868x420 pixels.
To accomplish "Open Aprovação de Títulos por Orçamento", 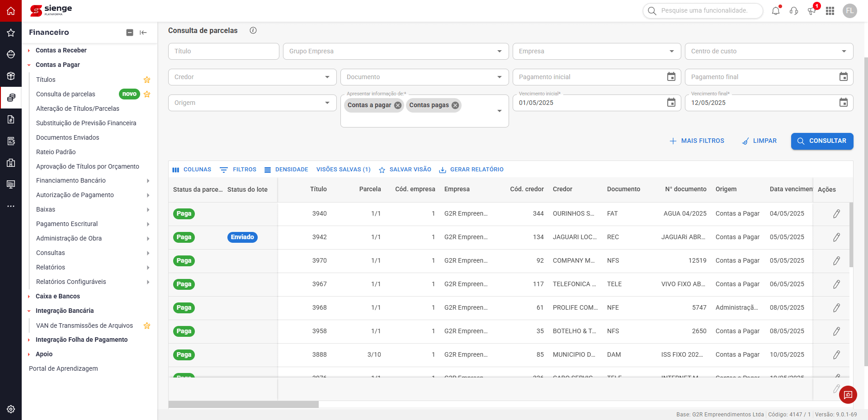I will point(88,166).
